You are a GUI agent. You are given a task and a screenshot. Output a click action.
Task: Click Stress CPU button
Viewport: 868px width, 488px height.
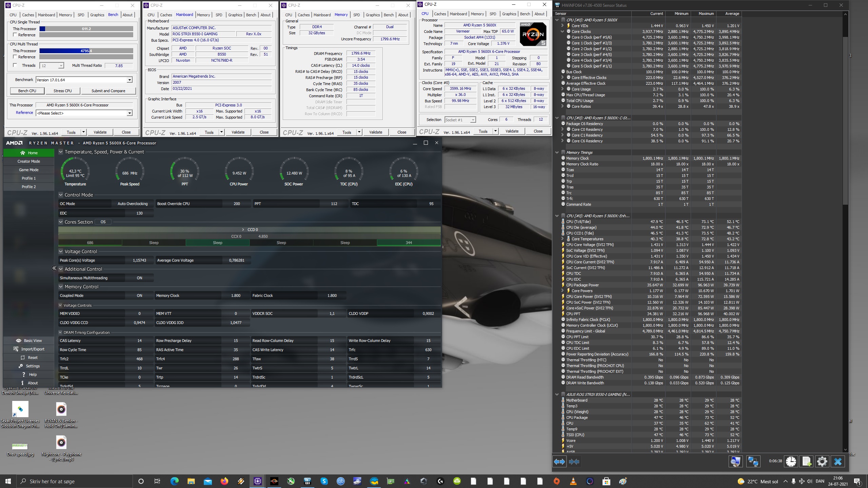pos(63,91)
